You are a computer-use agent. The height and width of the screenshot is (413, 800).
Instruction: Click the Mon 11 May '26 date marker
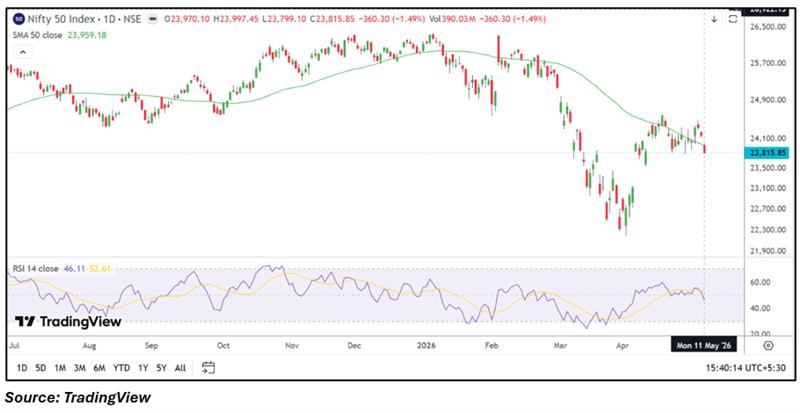point(704,346)
